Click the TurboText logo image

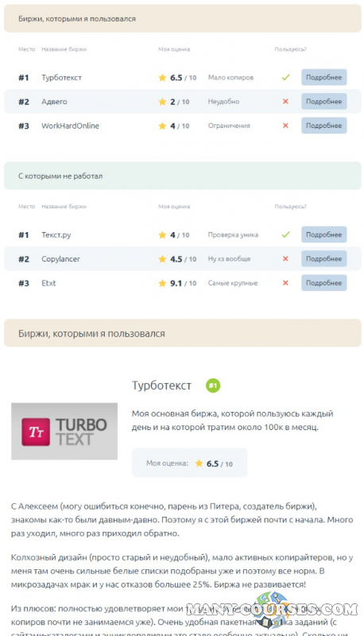pyautogui.click(x=64, y=431)
